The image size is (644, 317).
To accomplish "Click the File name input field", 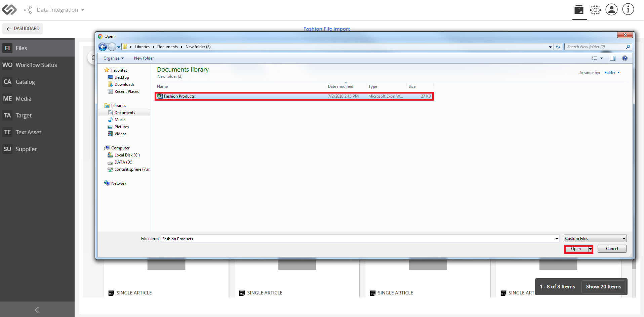I will 358,239.
